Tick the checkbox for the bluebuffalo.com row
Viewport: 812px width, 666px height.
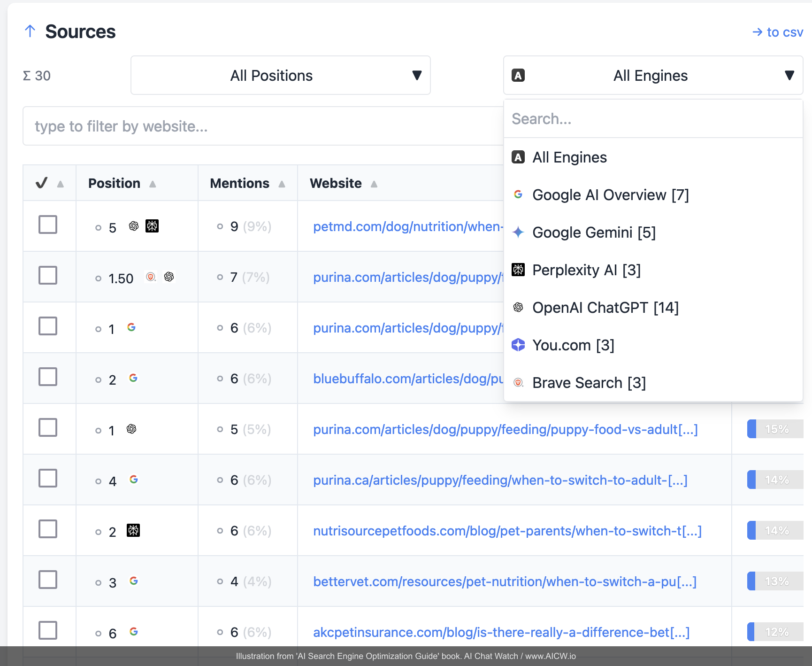pos(48,377)
